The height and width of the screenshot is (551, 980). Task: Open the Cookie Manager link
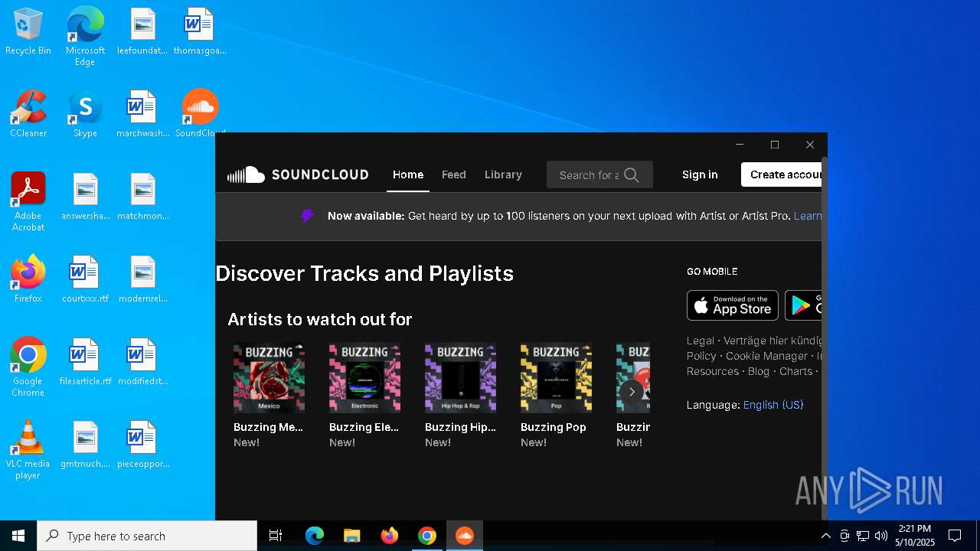(766, 356)
